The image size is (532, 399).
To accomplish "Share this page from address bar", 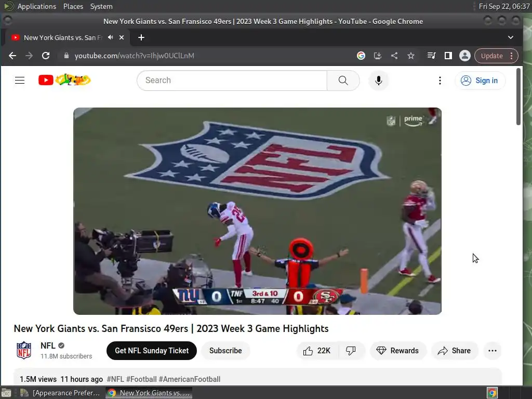I will click(394, 56).
